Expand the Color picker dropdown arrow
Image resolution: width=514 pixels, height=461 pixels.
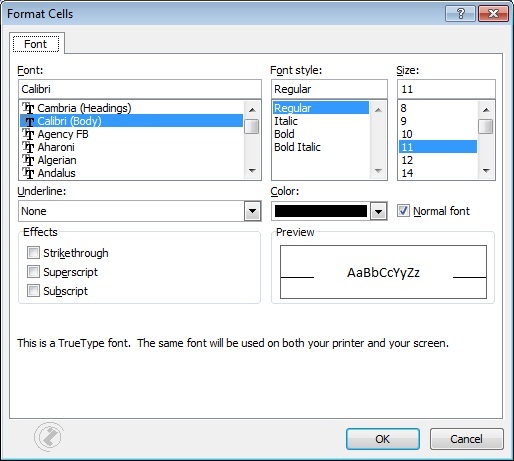coord(378,211)
